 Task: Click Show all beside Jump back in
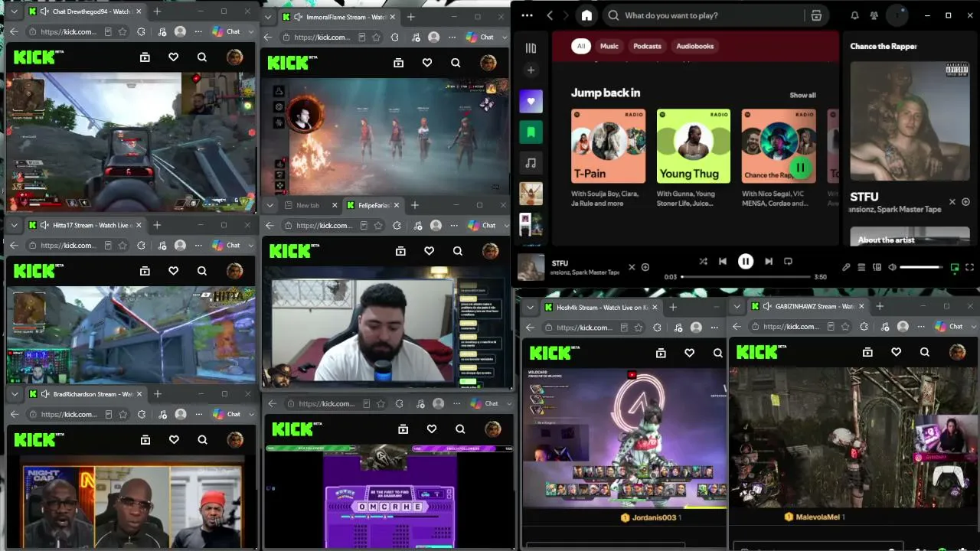click(x=802, y=95)
